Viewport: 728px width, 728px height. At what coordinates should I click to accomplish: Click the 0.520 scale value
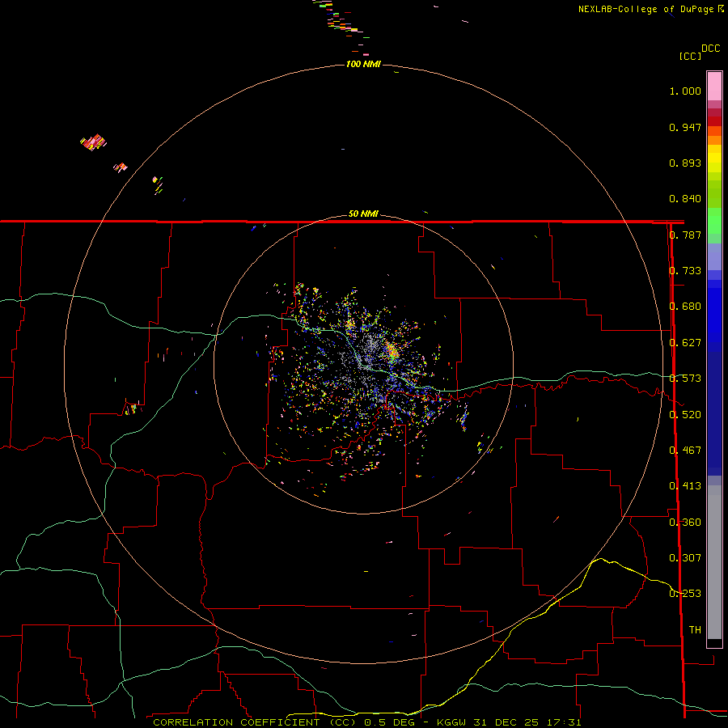[685, 415]
